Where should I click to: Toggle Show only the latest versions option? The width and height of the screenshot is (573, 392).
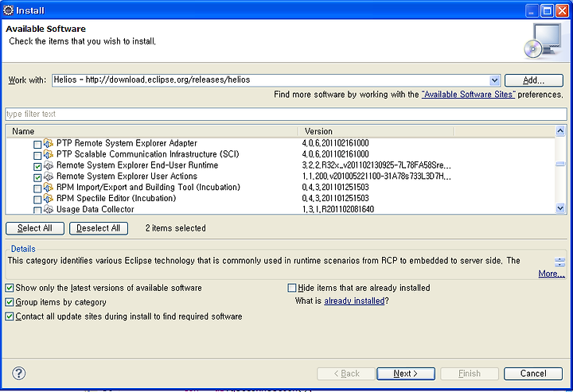click(10, 288)
